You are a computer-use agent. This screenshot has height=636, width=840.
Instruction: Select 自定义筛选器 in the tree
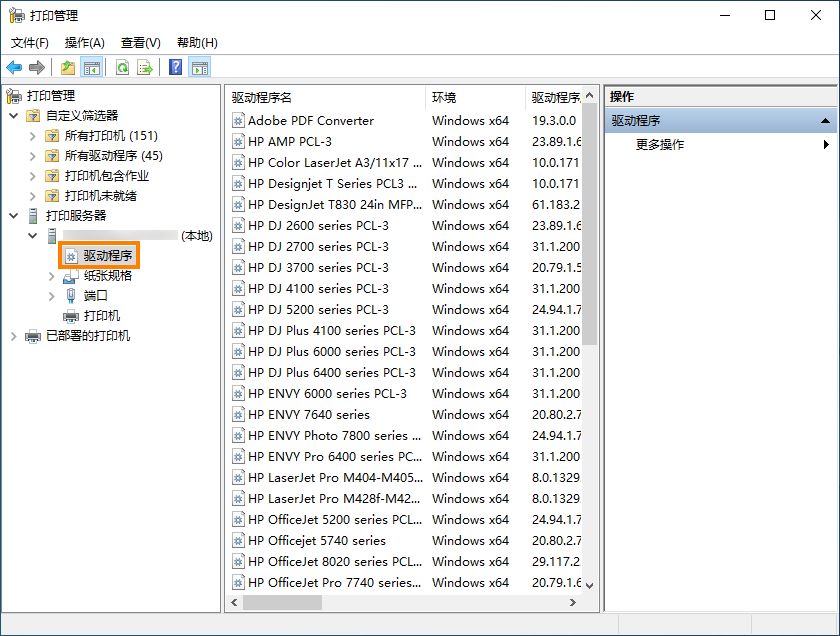point(81,116)
